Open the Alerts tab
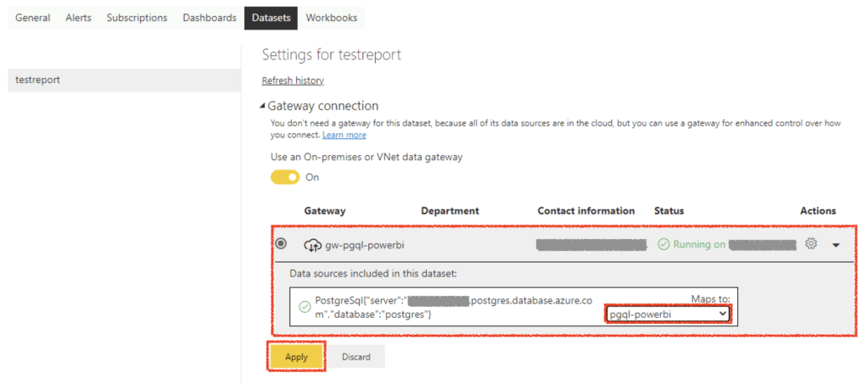Viewport: 868px width, 384px height. point(79,18)
